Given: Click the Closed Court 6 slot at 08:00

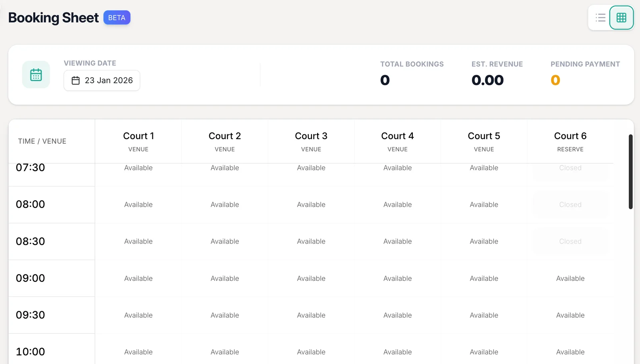Looking at the screenshot, I should pos(570,205).
